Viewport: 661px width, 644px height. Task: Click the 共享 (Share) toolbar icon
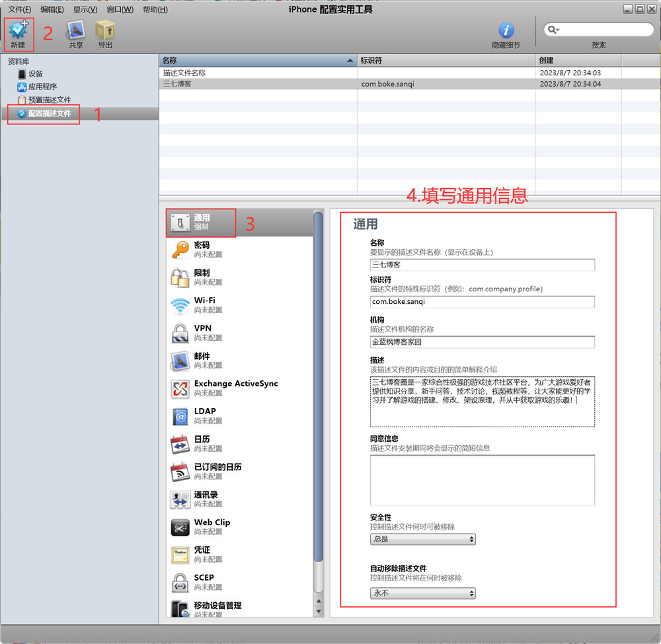(x=76, y=31)
